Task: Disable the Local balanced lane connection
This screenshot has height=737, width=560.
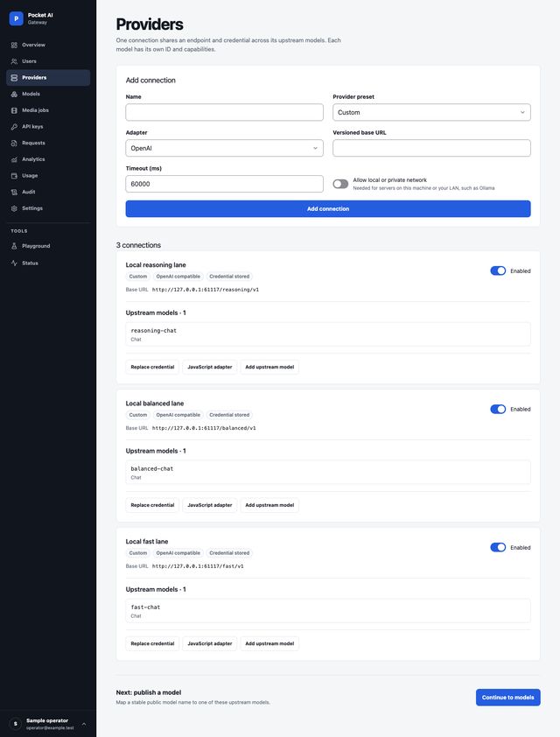Action: tap(498, 409)
